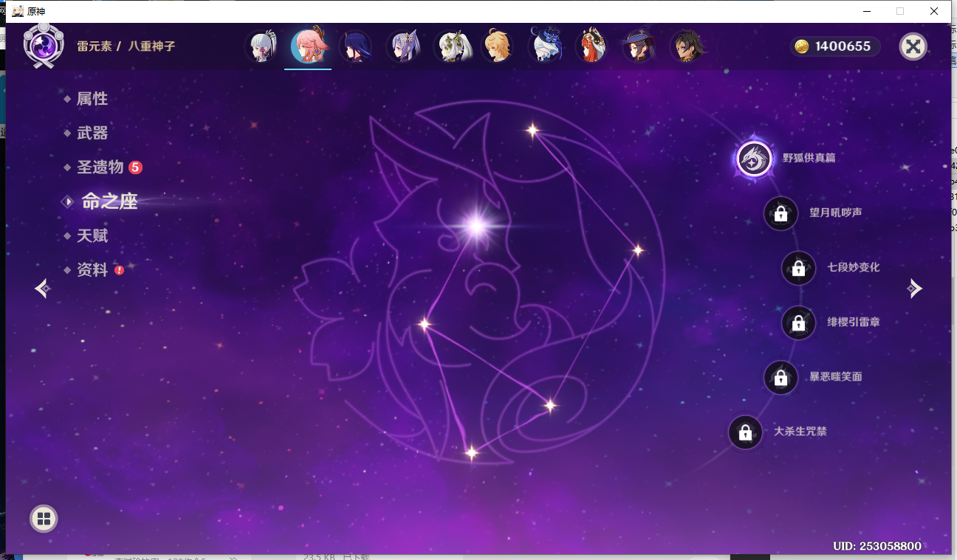Open the grid menu button at bottom-left

tap(44, 518)
